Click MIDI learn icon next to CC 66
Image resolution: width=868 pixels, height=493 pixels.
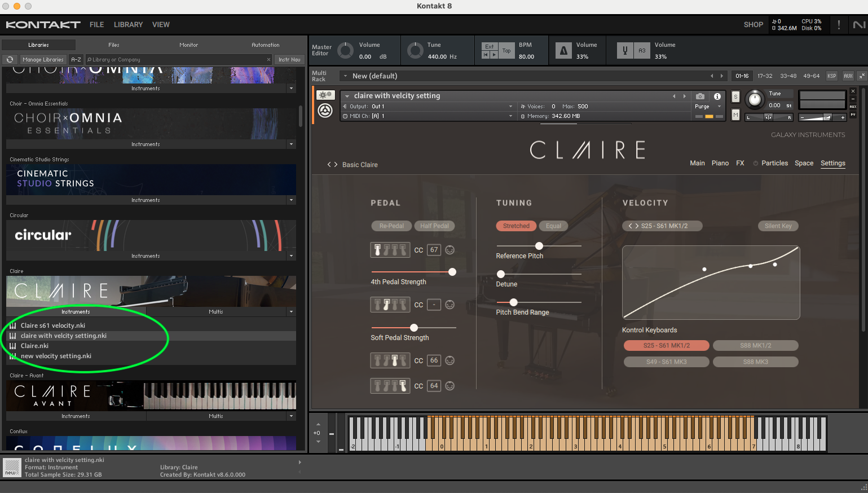[x=450, y=360]
